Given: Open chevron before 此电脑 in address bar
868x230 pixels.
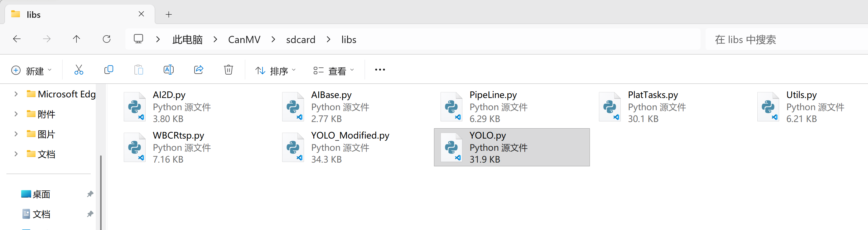Looking at the screenshot, I should coord(158,39).
